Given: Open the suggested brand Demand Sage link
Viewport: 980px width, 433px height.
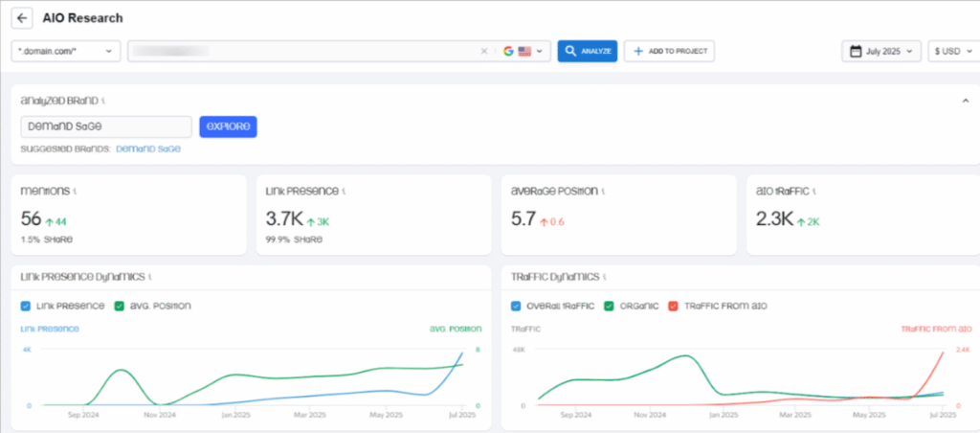Looking at the screenshot, I should [148, 148].
